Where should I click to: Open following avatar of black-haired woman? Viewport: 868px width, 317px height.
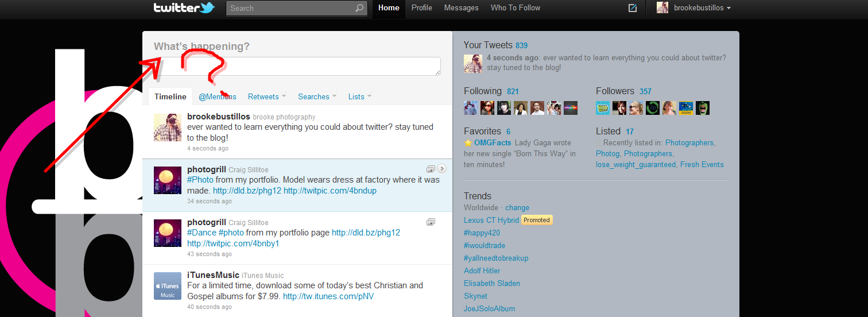504,108
